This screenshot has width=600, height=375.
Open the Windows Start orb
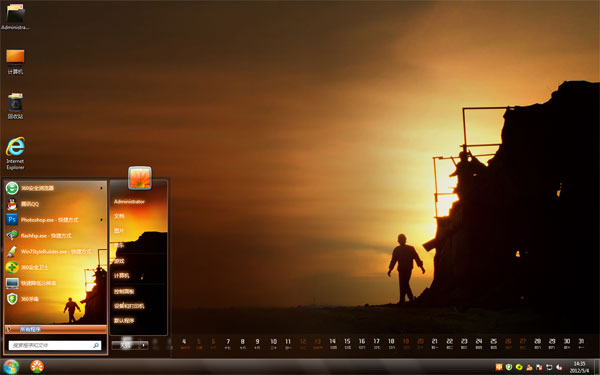[10, 367]
